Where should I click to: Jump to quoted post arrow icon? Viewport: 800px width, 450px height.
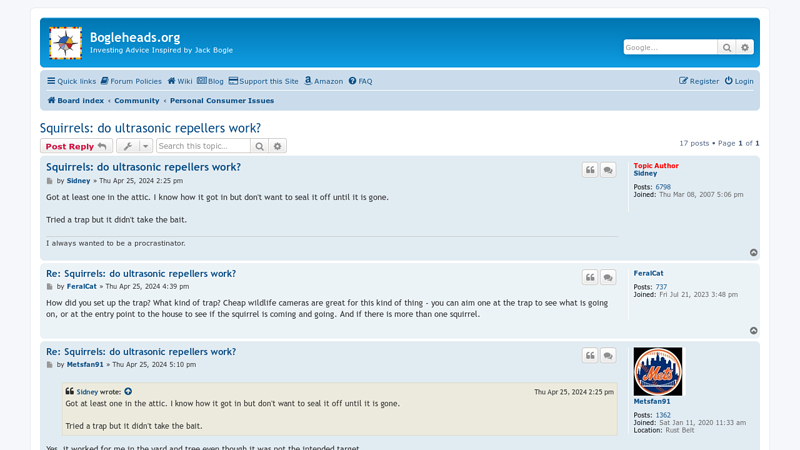(128, 391)
